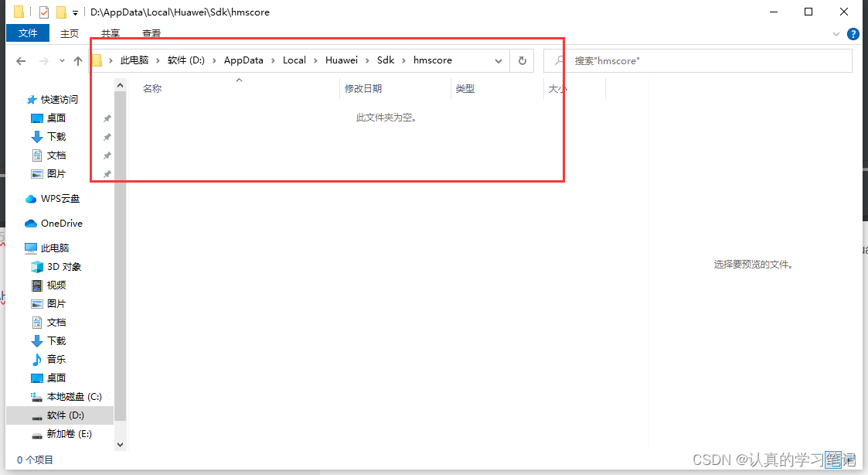Image resolution: width=868 pixels, height=475 pixels.
Task: Select 软件 (D:) in the address breadcrumb
Action: tap(186, 60)
